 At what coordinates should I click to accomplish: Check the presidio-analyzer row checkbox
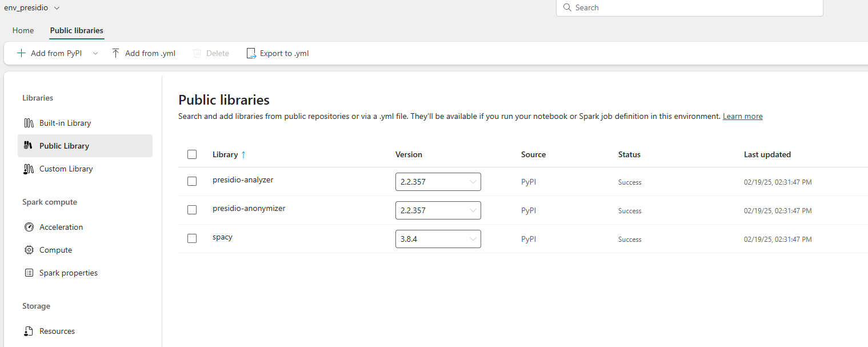(192, 181)
